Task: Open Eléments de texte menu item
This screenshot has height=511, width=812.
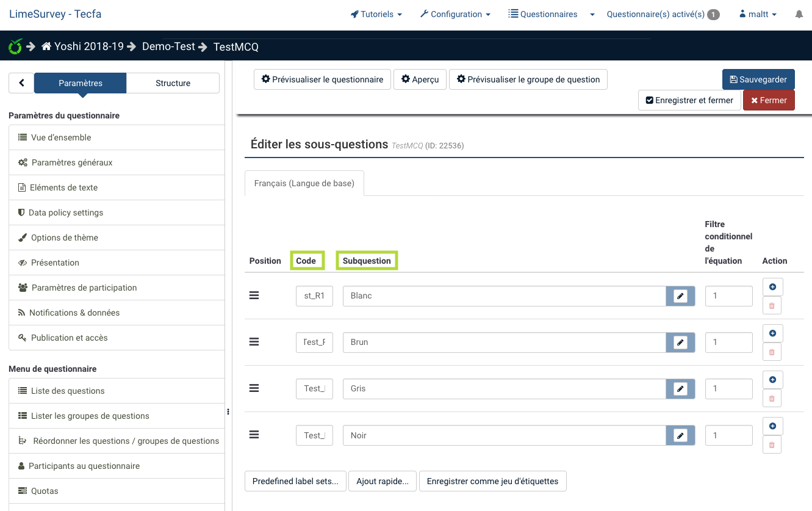Action: pyautogui.click(x=117, y=187)
